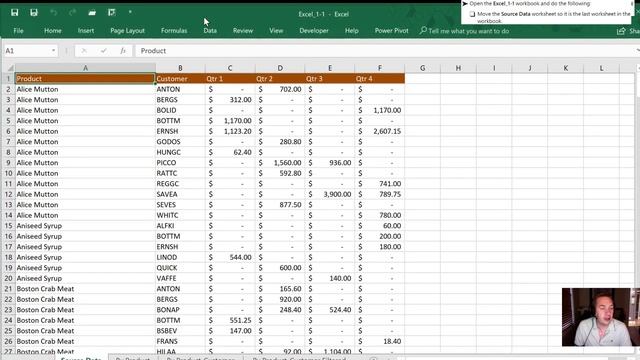640x360 pixels.
Task: Open the Customize Quick Access Toolbar dropdown
Action: [130, 12]
